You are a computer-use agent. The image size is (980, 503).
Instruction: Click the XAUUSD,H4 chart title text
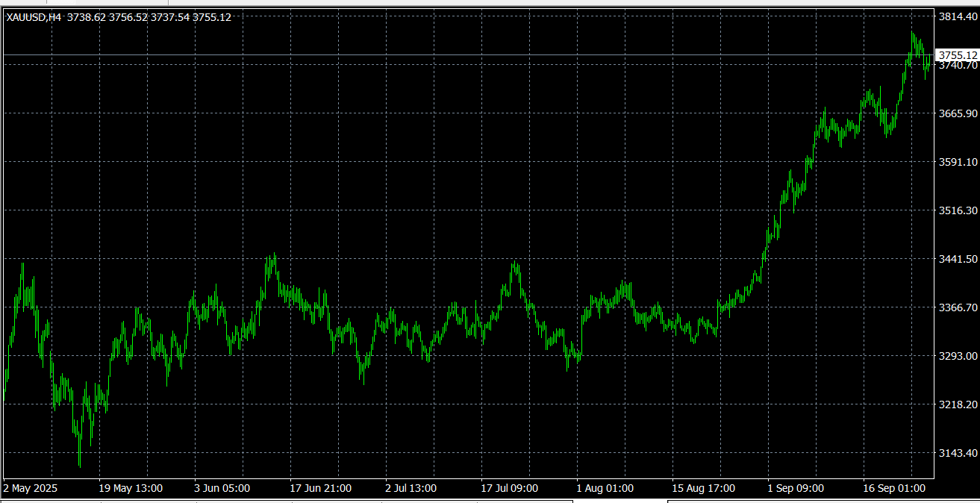34,17
